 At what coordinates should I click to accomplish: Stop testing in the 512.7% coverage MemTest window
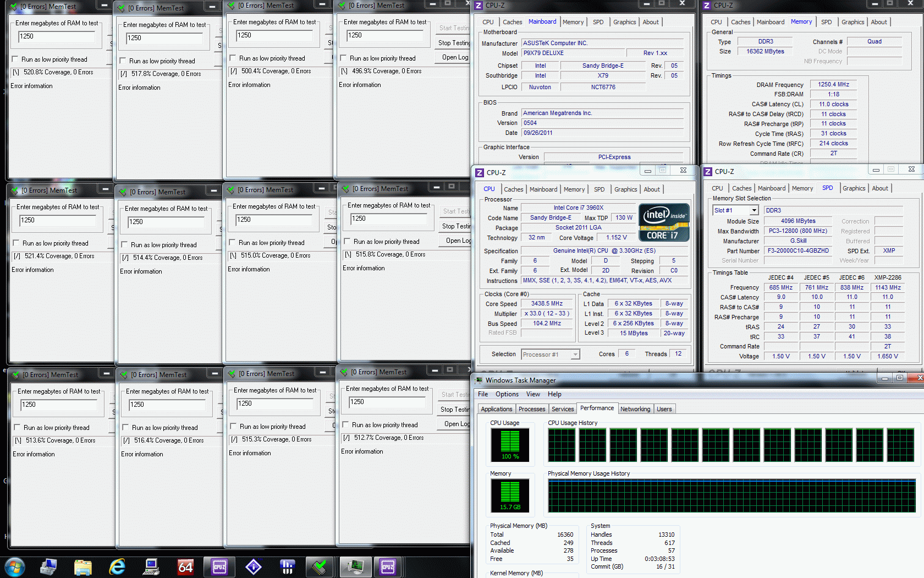click(x=455, y=410)
